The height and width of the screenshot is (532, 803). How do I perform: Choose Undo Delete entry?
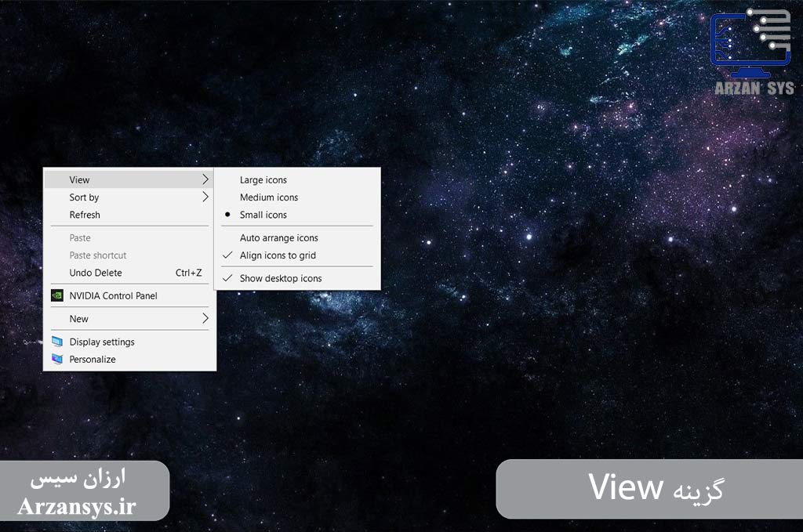coord(129,273)
